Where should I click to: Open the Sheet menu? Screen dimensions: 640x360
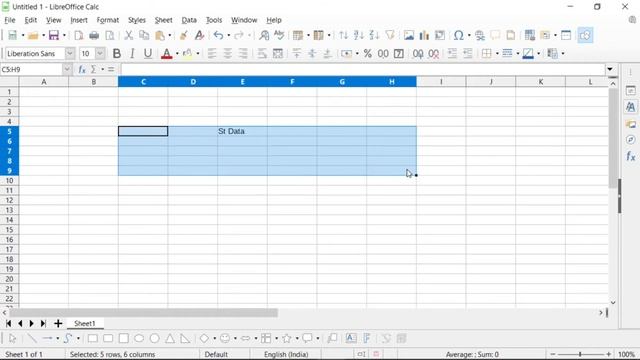click(163, 20)
